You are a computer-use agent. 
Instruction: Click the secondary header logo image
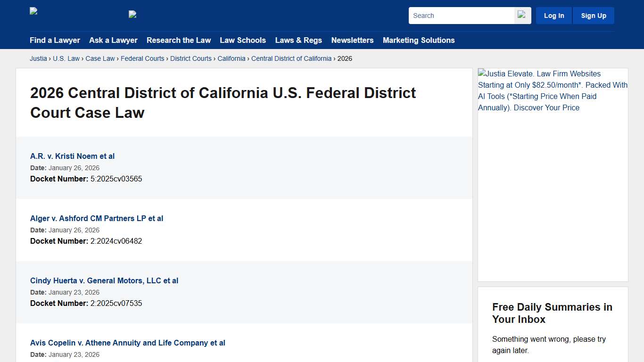(x=132, y=14)
